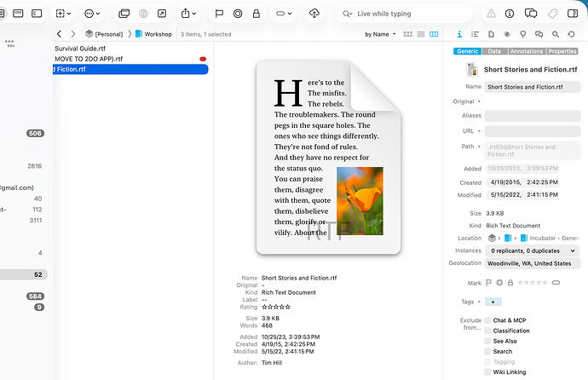Click the open externally arrow icon
The image size is (588, 380).
click(162, 14)
